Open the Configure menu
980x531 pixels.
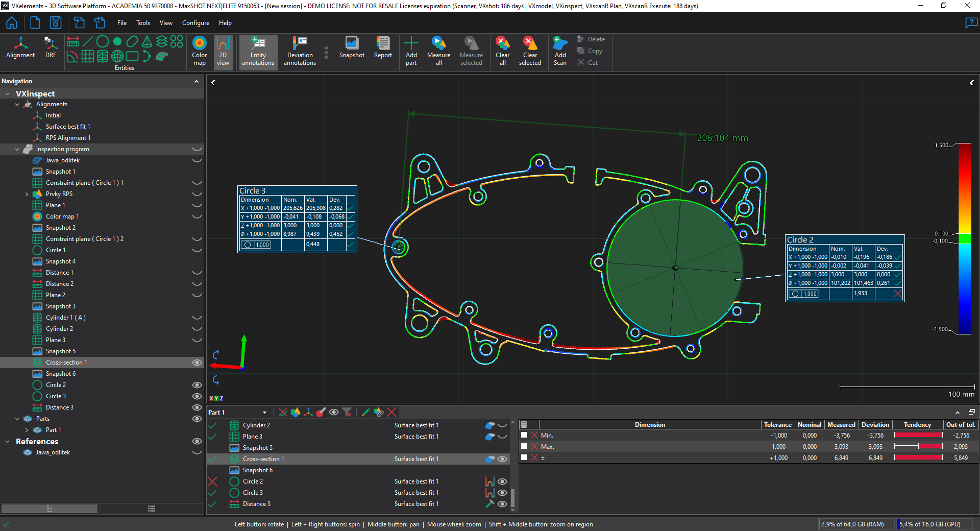(195, 23)
